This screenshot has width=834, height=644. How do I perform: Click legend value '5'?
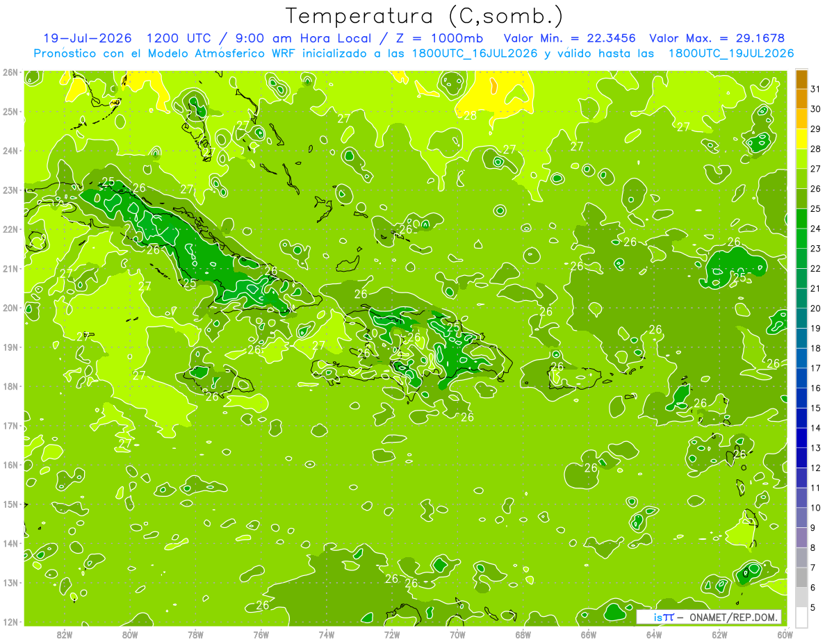[813, 608]
